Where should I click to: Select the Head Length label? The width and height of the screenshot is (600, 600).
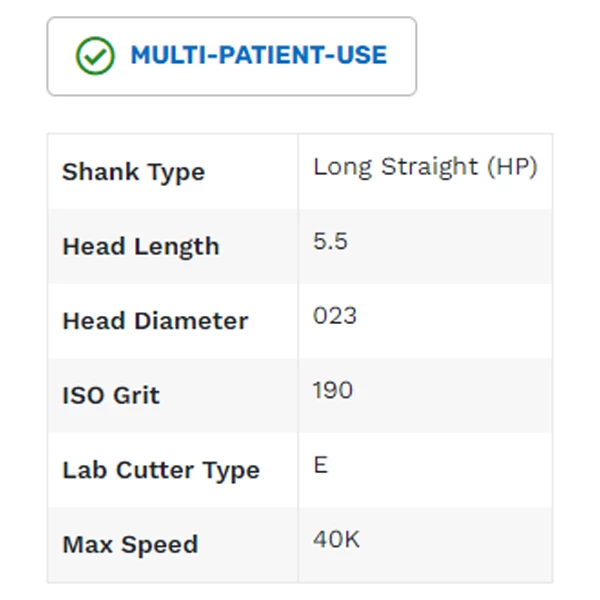pyautogui.click(x=141, y=246)
